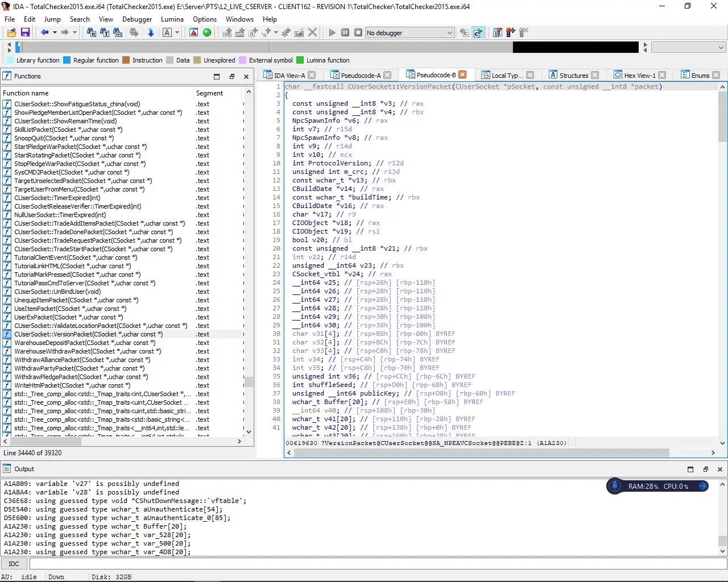Click the grayed-out X cancel toolbar icon
This screenshot has height=582, width=728.
pos(312,32)
